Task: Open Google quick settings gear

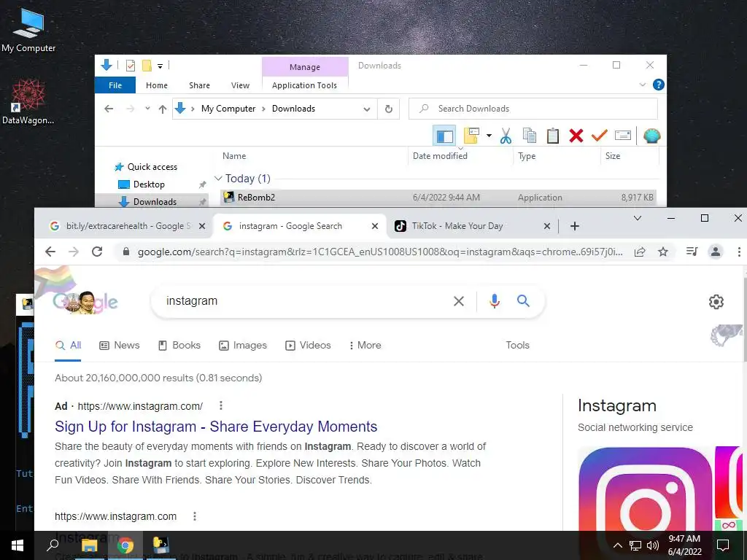Action: (x=716, y=302)
